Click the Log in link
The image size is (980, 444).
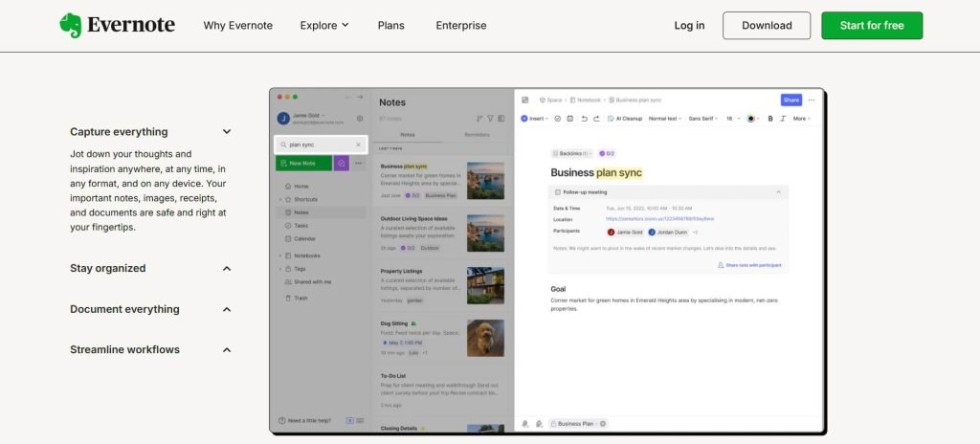pos(689,26)
